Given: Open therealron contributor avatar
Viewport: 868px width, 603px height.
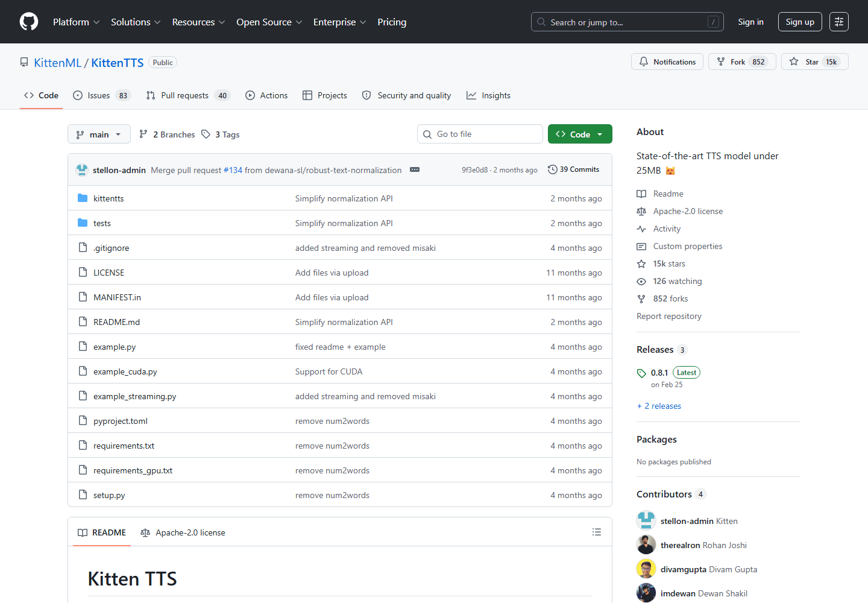Looking at the screenshot, I should click(x=646, y=545).
